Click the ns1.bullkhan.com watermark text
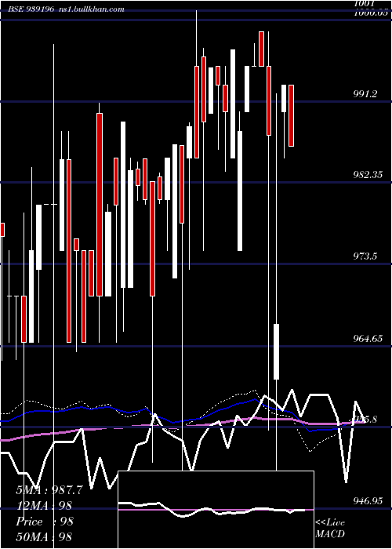The image size is (392, 549). coord(92,9)
